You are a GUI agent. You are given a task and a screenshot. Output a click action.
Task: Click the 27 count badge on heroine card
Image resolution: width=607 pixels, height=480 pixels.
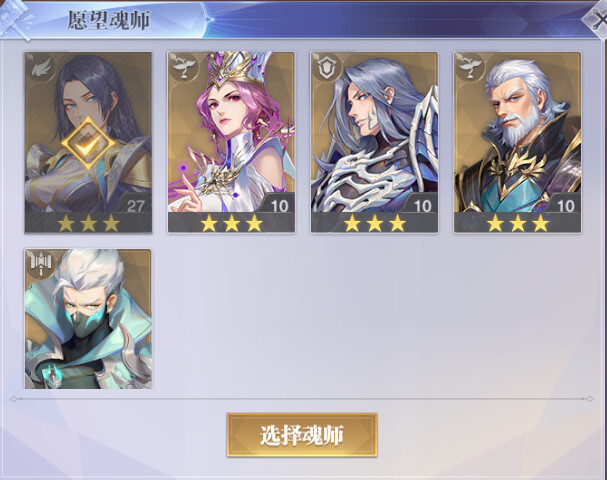tap(135, 204)
